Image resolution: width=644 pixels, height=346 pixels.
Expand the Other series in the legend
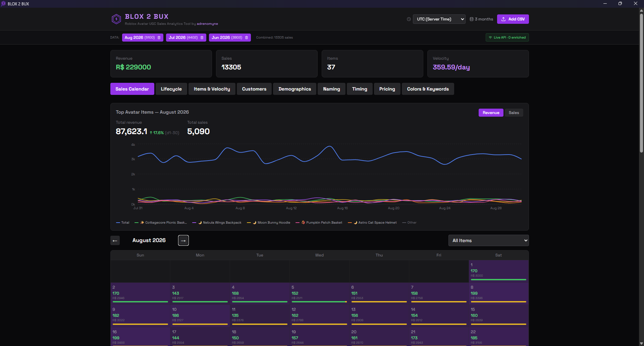tap(409, 222)
